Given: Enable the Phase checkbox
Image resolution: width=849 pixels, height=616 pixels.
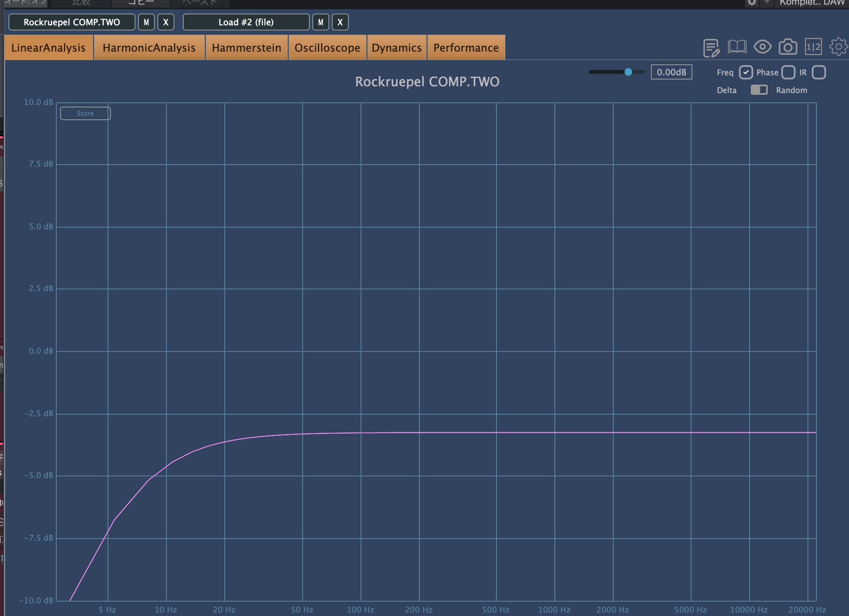Looking at the screenshot, I should (788, 72).
